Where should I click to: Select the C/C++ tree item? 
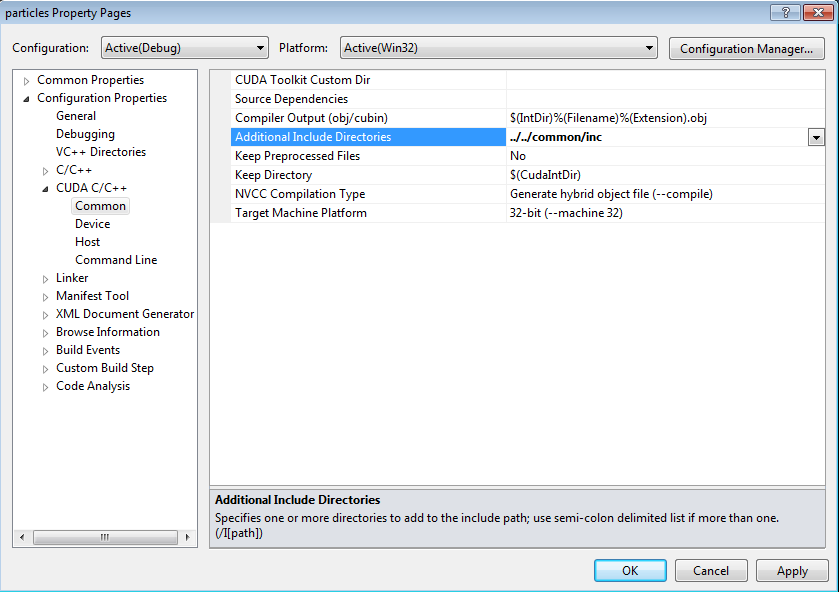coord(74,170)
